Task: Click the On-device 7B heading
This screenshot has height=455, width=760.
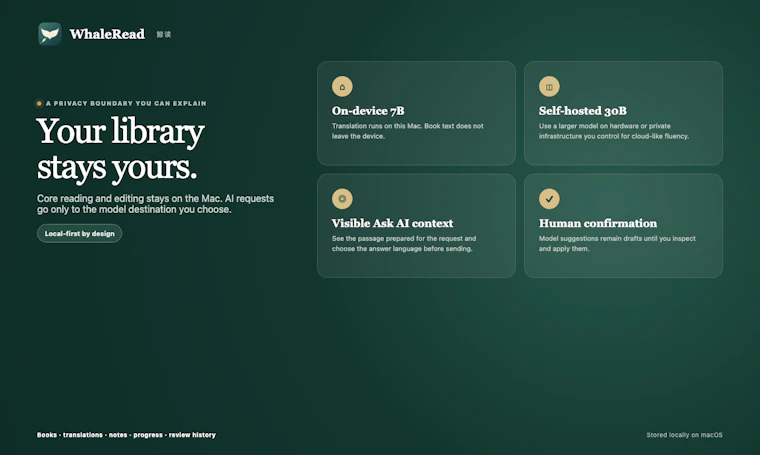Action: pyautogui.click(x=368, y=111)
